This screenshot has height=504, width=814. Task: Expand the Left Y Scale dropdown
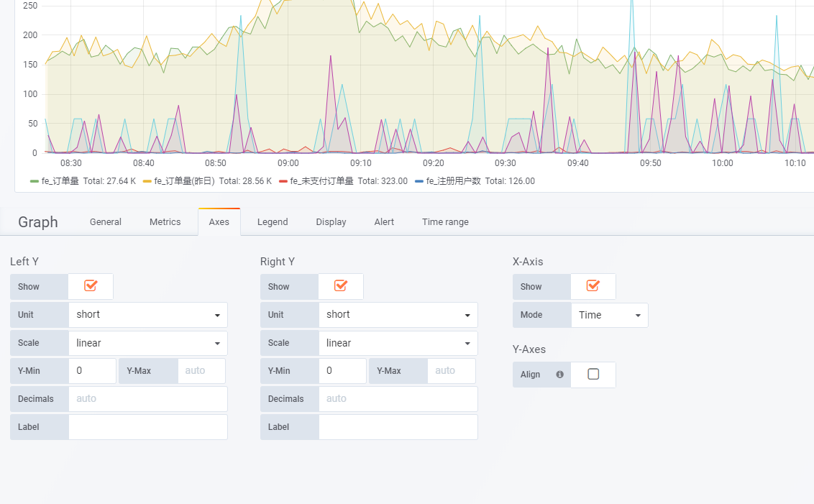[x=148, y=343]
